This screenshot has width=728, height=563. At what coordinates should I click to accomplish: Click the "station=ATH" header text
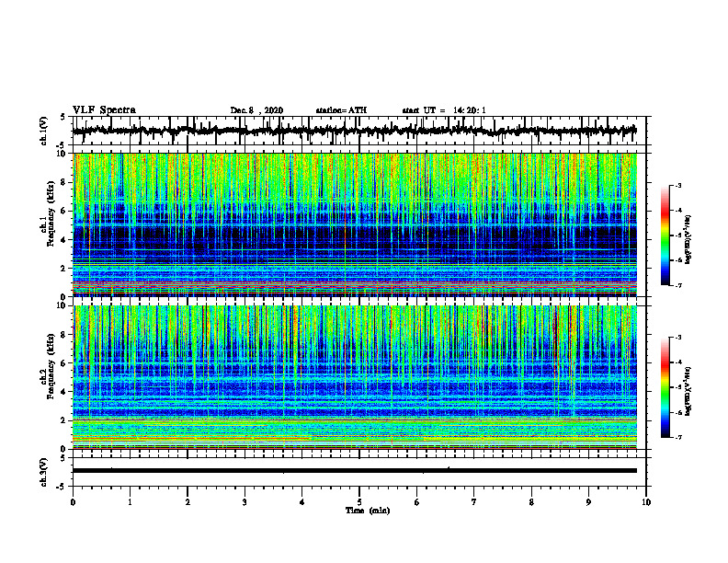pyautogui.click(x=341, y=110)
